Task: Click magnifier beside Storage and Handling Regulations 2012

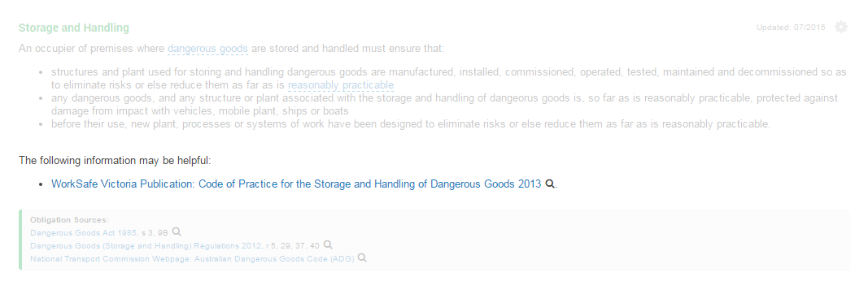Action: tap(328, 244)
